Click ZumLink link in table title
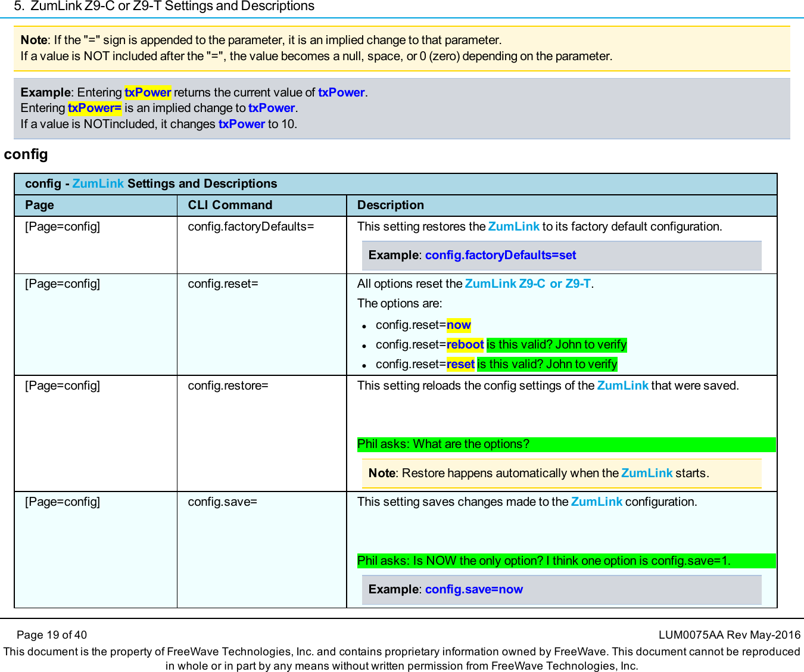The height and width of the screenshot is (672, 804). [98, 183]
